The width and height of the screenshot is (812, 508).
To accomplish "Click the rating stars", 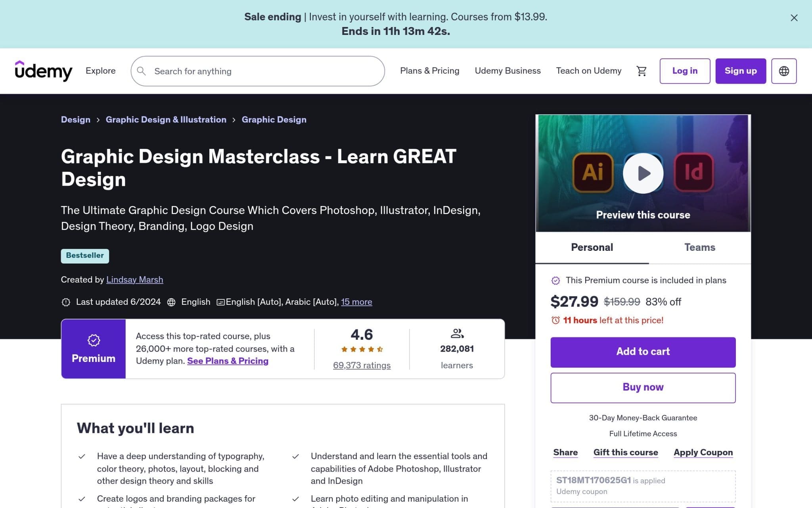I will tap(362, 349).
